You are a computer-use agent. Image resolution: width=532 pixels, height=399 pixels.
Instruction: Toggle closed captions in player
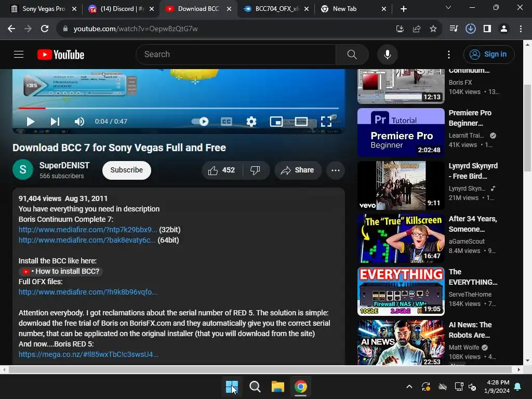pos(227,122)
